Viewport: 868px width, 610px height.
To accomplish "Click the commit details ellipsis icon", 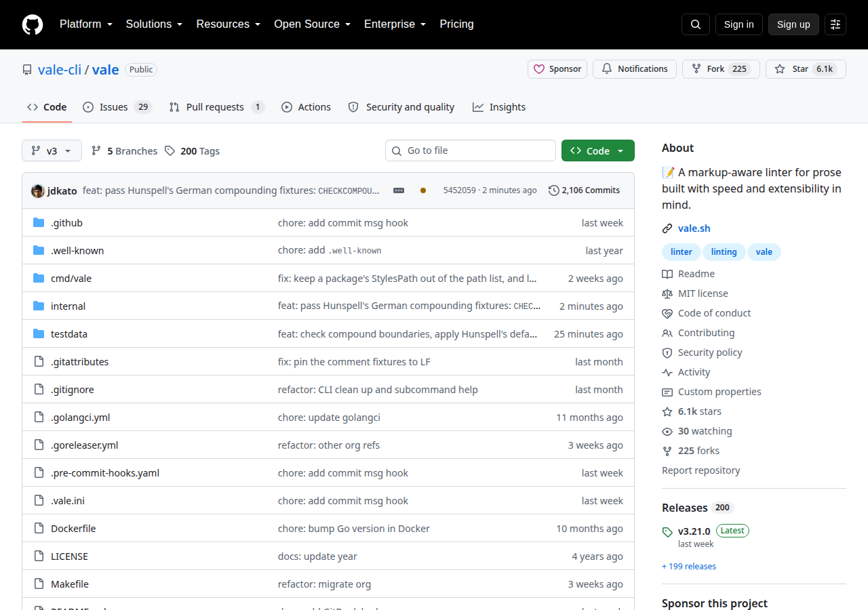I will [399, 190].
